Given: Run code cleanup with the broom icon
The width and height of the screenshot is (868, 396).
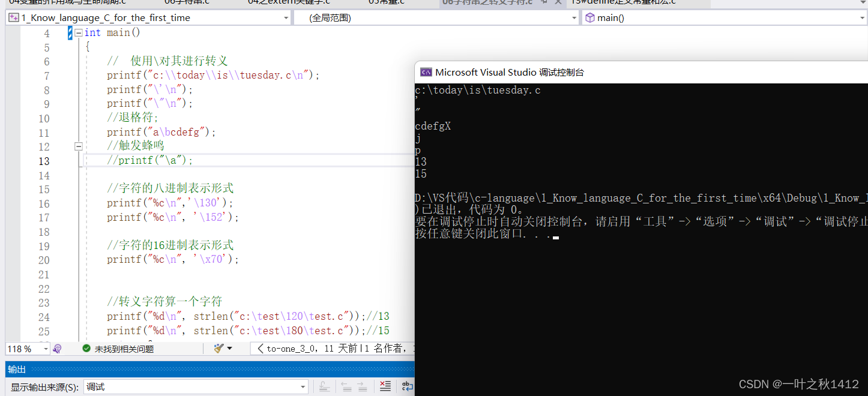Looking at the screenshot, I should tap(219, 349).
